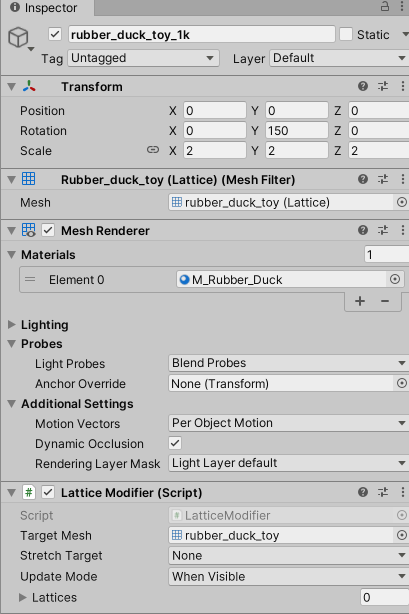Open Update Mode dropdown When Visible
This screenshot has width=409, height=614.
click(289, 576)
